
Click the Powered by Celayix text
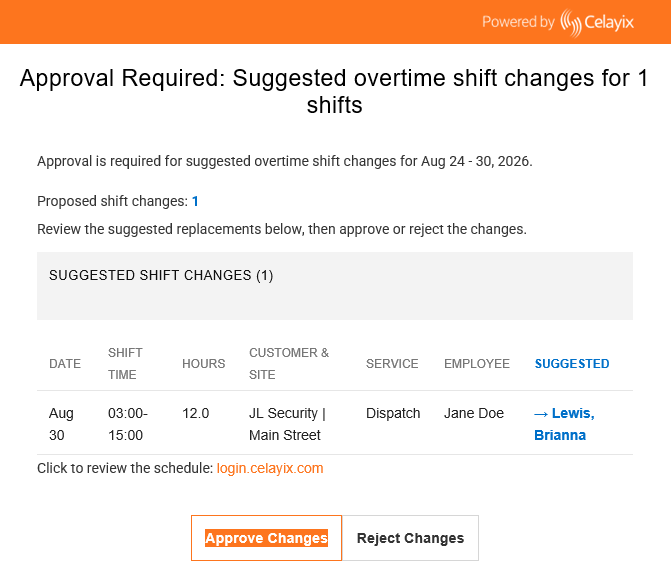coord(558,22)
